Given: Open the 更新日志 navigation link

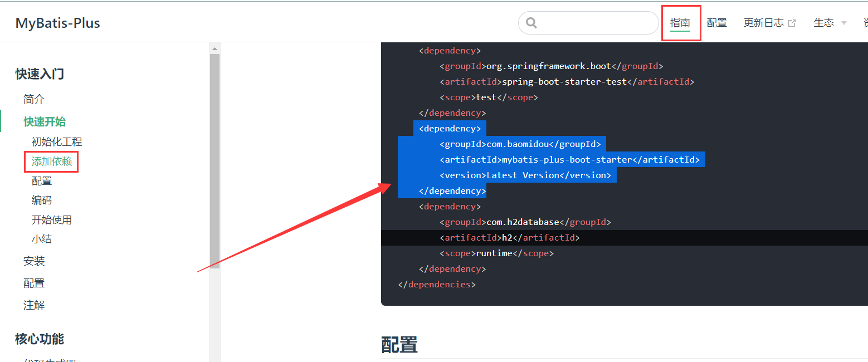Looking at the screenshot, I should tap(764, 23).
